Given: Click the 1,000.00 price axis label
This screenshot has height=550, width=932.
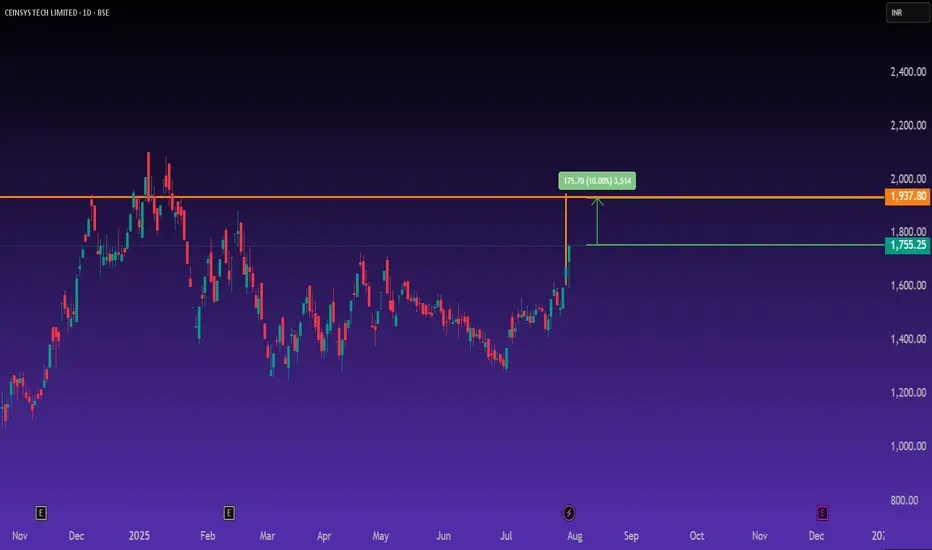Looking at the screenshot, I should [908, 446].
